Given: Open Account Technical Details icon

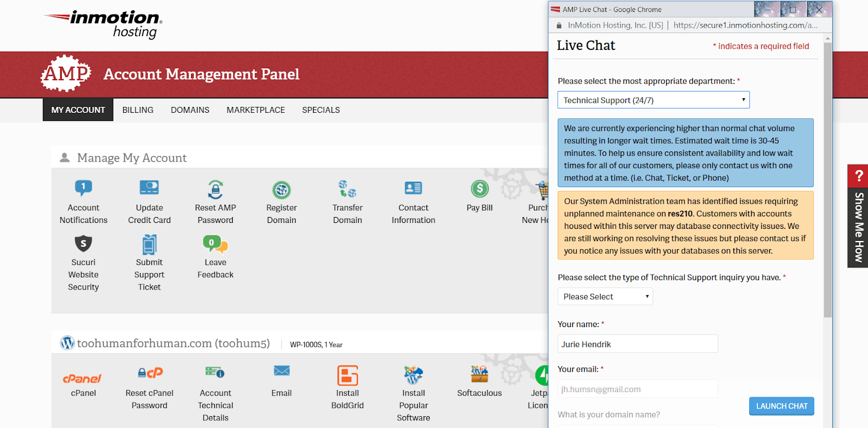Looking at the screenshot, I should (x=215, y=372).
